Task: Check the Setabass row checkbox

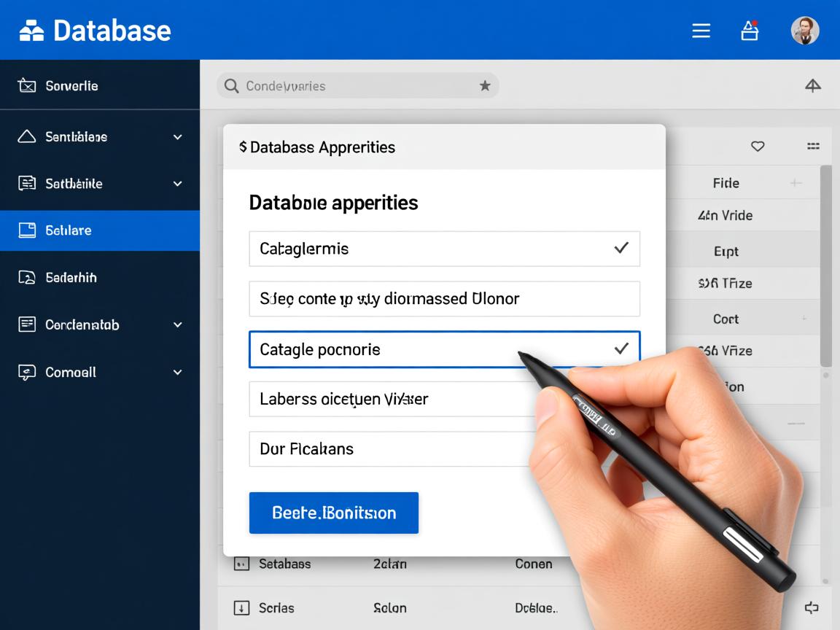Action: [x=241, y=564]
